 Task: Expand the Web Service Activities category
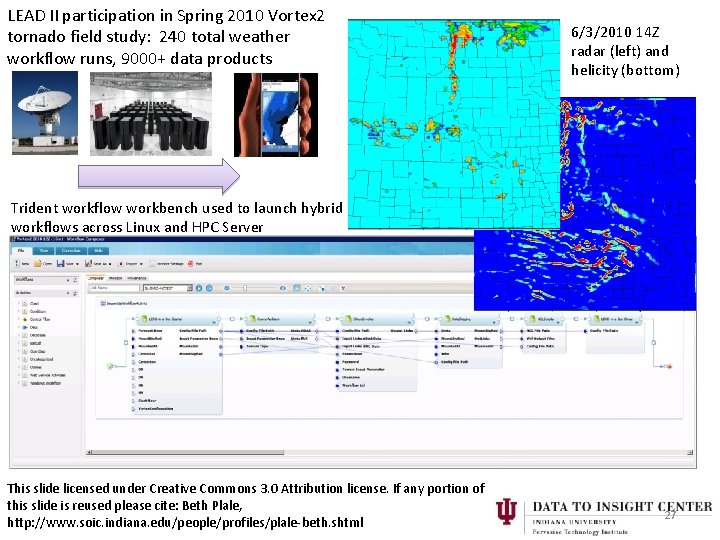(19, 375)
